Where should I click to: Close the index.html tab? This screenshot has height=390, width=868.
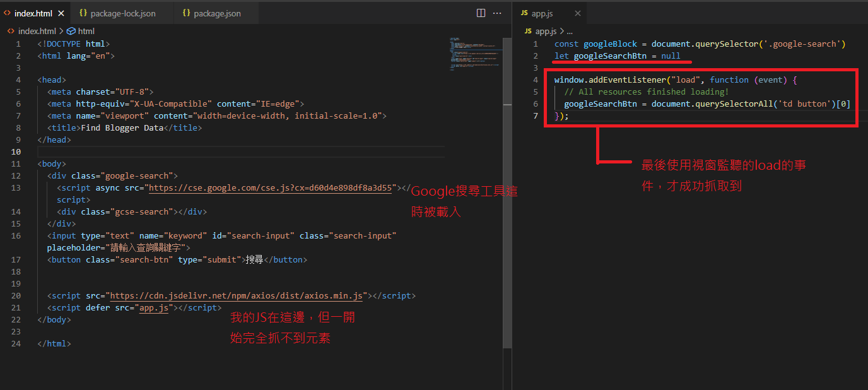tap(61, 13)
